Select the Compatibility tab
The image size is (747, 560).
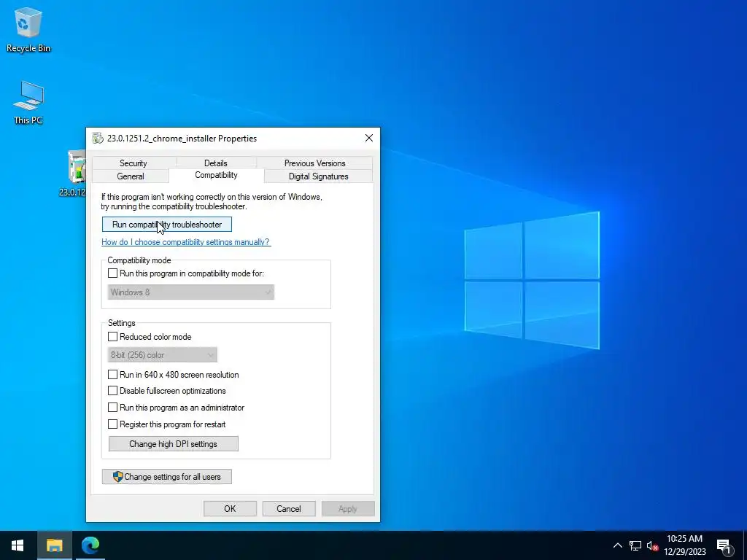(216, 175)
